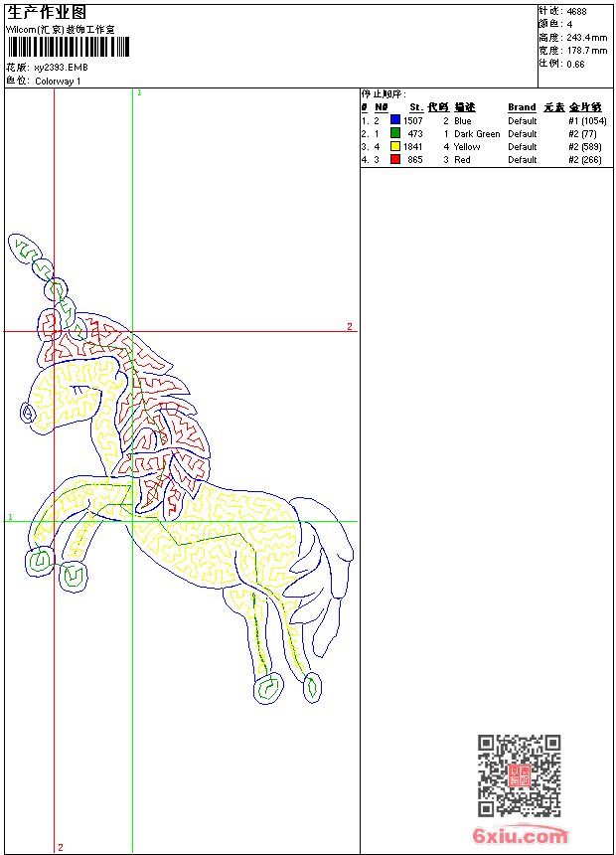Click stitch count 1507 in the Blue row
This screenshot has height=855, width=616.
(x=412, y=121)
